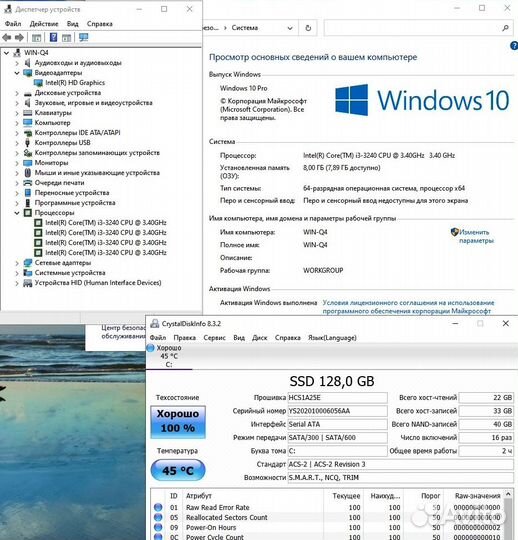Click the refresh icon in System window address bar

pos(308,28)
